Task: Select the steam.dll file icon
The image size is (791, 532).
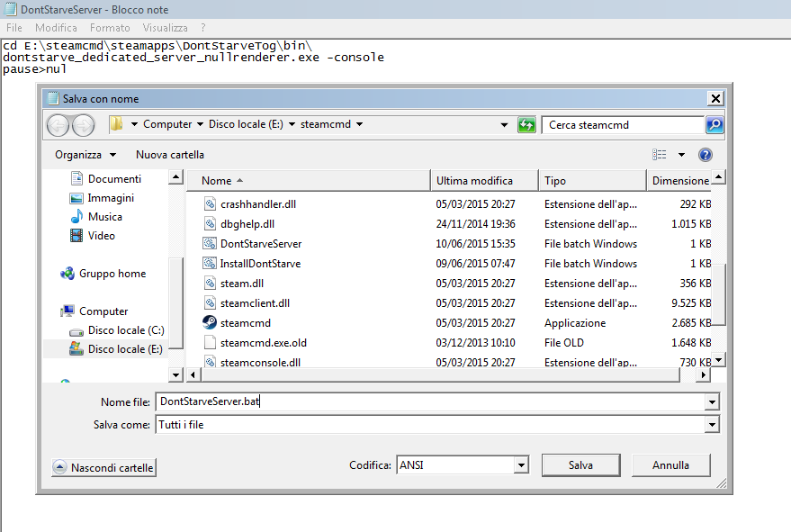Action: [210, 284]
